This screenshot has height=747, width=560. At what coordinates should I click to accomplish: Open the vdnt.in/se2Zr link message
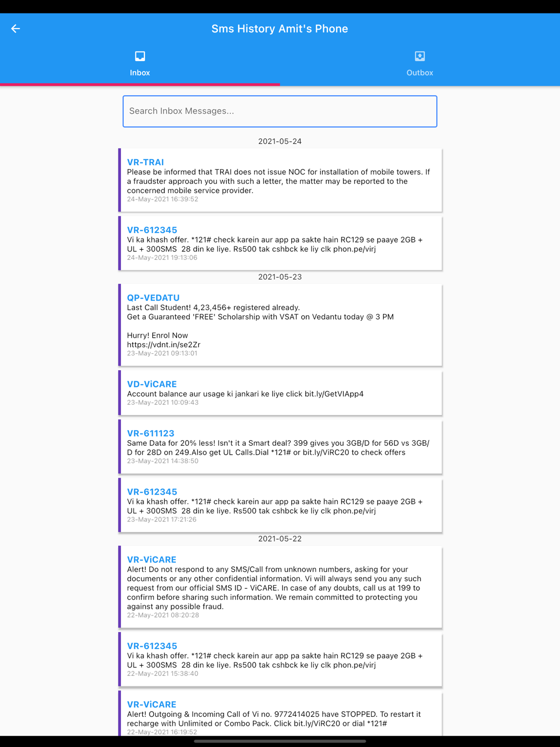tap(281, 325)
